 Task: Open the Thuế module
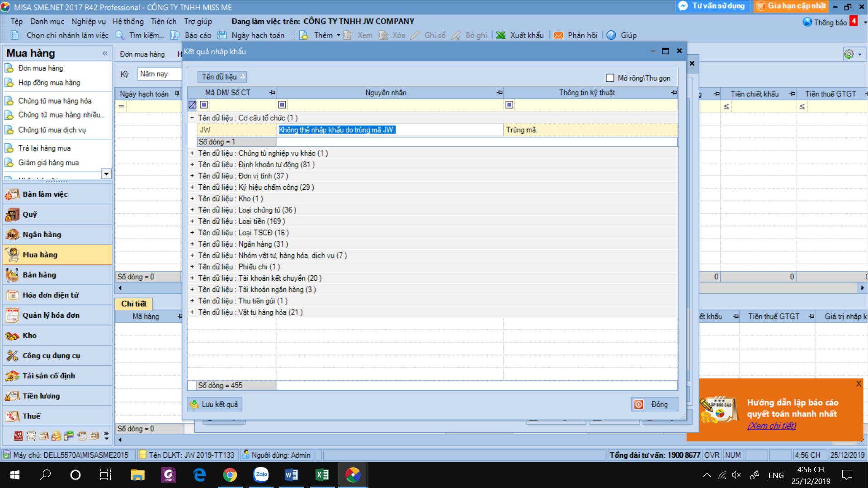click(57, 416)
